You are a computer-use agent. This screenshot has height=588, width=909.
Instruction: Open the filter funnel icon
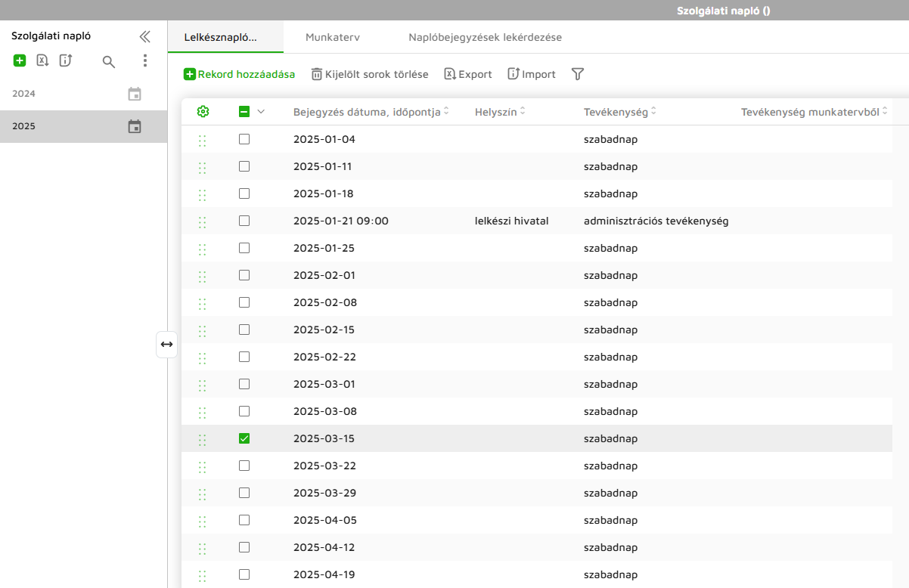(578, 74)
